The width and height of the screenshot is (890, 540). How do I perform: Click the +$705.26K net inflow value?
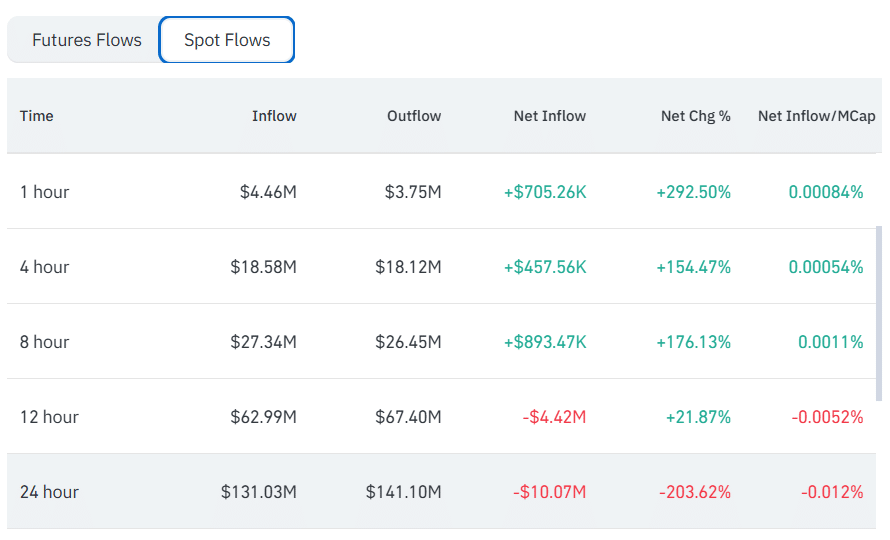coord(545,192)
